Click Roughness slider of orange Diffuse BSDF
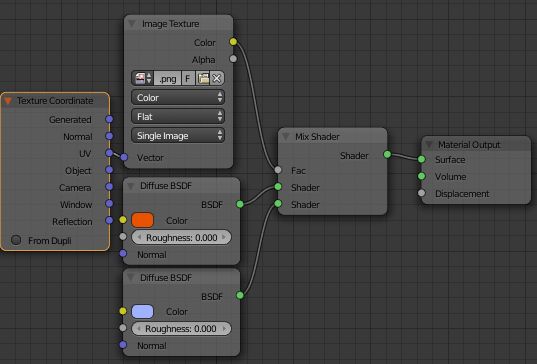This screenshot has width=537, height=364. point(181,237)
